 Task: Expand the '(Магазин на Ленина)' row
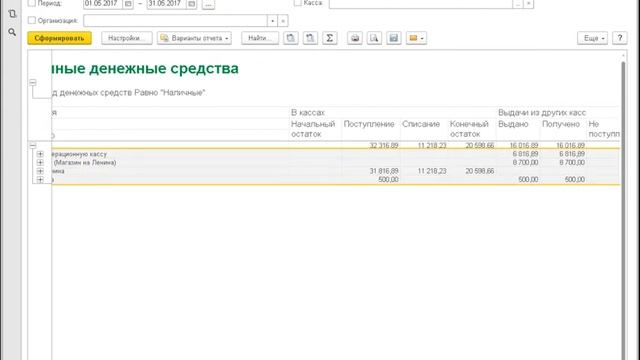(40, 162)
